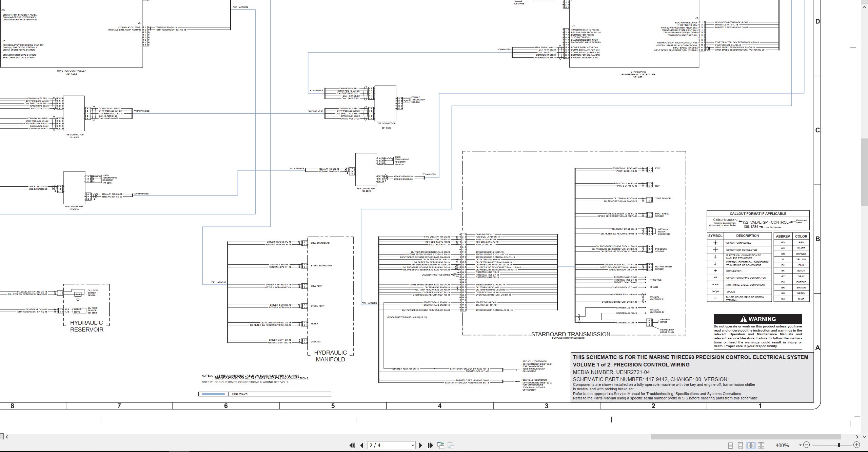Image resolution: width=868 pixels, height=452 pixels.
Task: Click the blue HIGHWAYS color swatch
Action: point(213,394)
